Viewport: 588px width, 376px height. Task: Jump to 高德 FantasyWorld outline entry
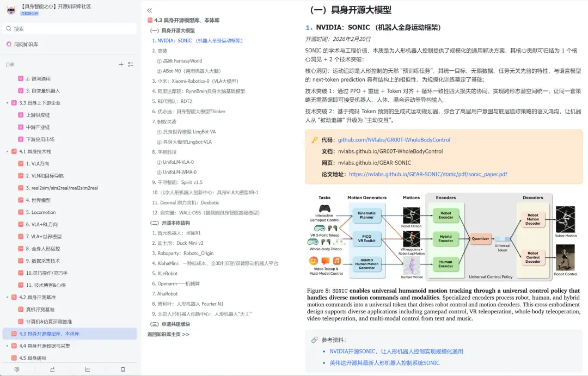pos(179,61)
